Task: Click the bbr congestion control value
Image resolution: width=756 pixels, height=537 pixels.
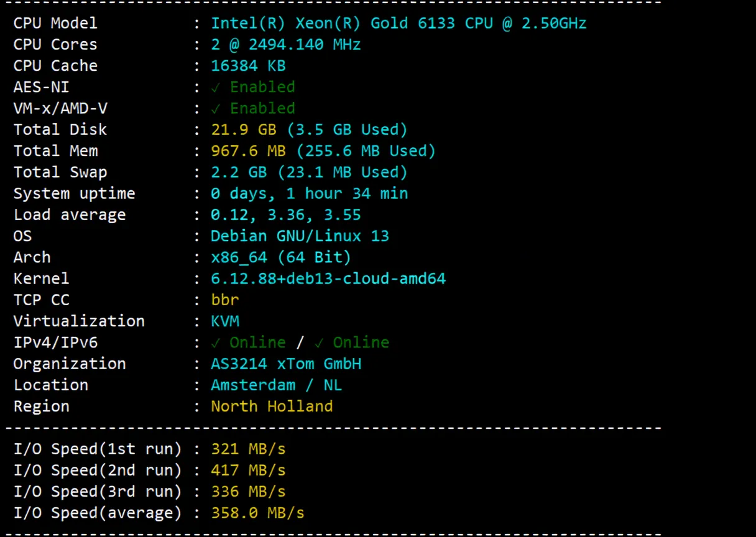Action: 225,300
